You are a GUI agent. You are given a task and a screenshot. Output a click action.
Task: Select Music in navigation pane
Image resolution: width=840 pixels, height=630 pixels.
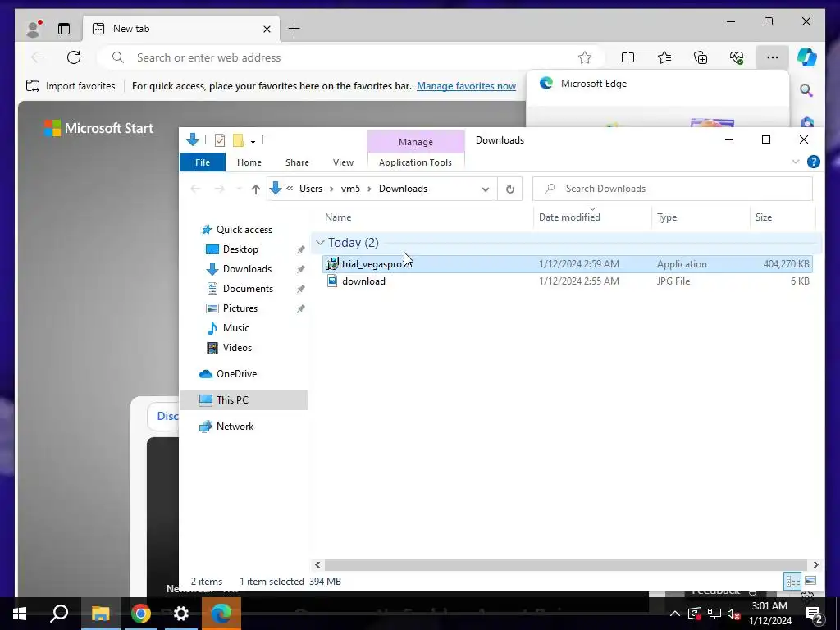coord(235,328)
